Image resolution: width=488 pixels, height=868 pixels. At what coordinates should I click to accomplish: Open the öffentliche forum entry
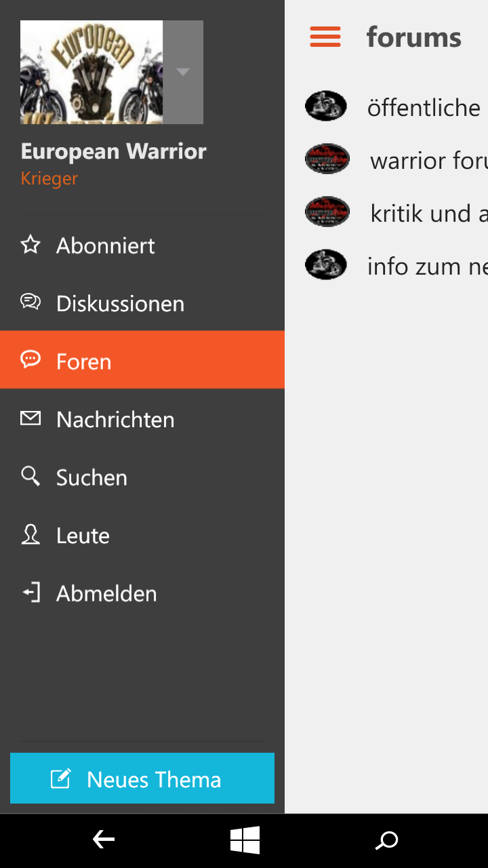pyautogui.click(x=424, y=107)
